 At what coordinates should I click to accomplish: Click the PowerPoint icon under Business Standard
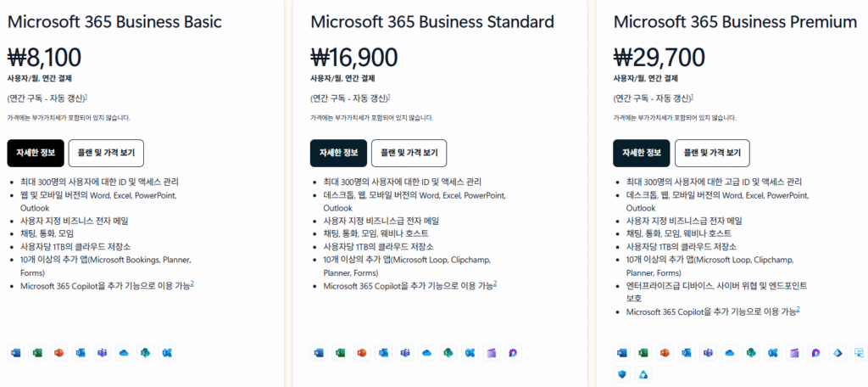(x=362, y=352)
